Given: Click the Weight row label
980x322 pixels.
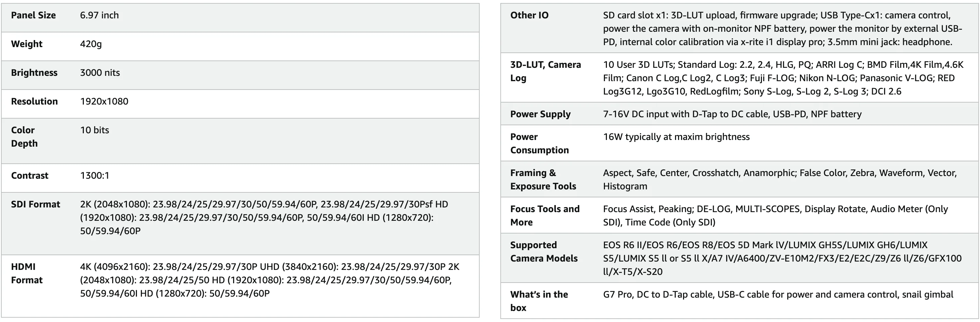Looking at the screenshot, I should click(x=27, y=44).
